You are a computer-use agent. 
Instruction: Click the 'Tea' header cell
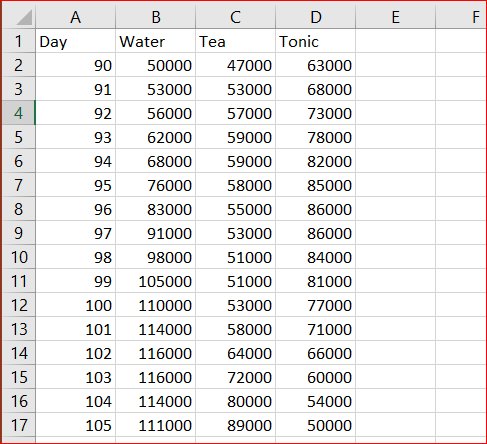236,41
